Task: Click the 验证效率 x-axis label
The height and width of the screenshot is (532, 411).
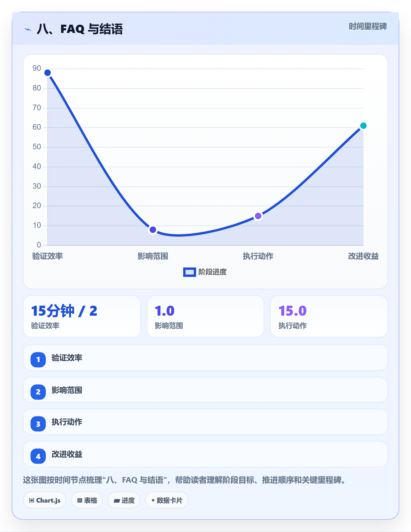Action: 48,256
